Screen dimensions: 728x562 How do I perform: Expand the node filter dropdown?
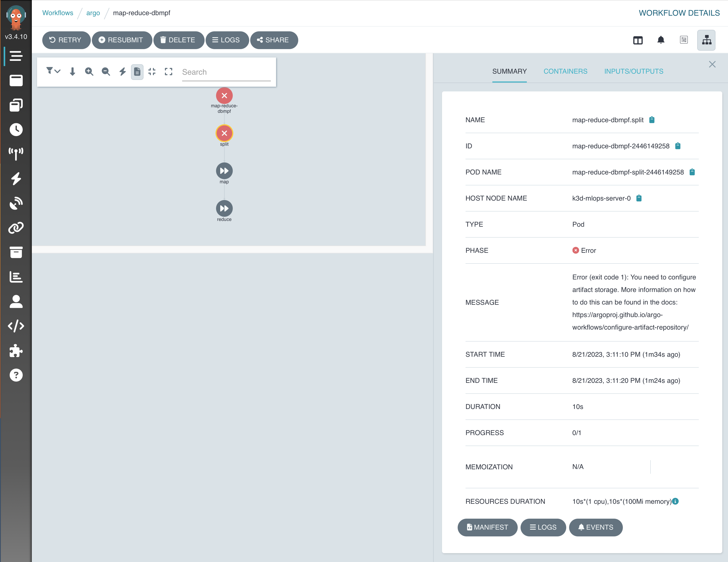(x=53, y=71)
